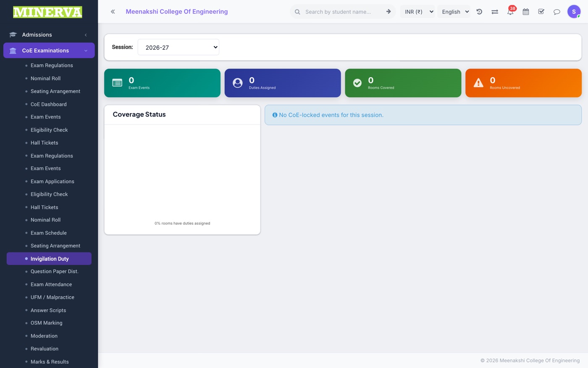
Task: Open Revaluation in the sidebar
Action: click(x=45, y=349)
